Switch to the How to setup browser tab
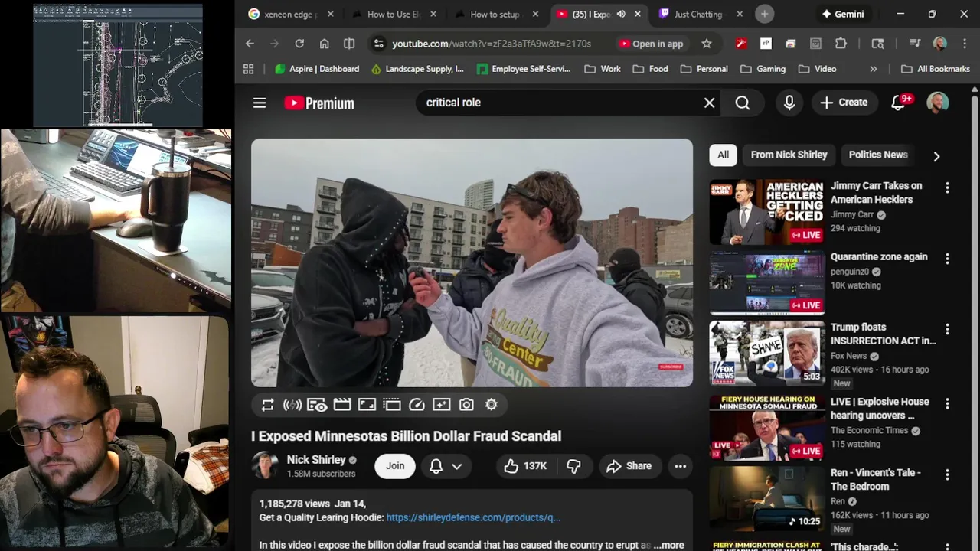The width and height of the screenshot is (980, 551). (495, 15)
